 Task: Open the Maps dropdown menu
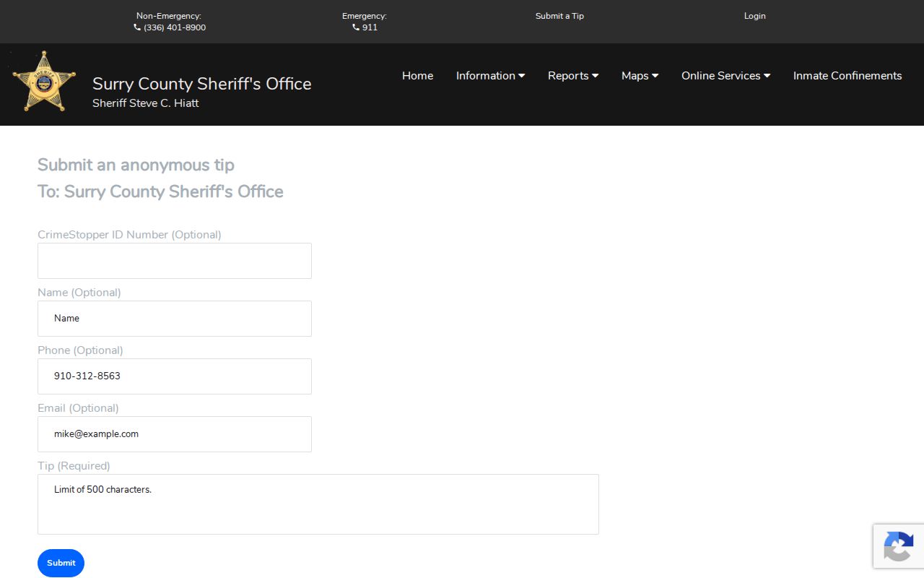640,76
